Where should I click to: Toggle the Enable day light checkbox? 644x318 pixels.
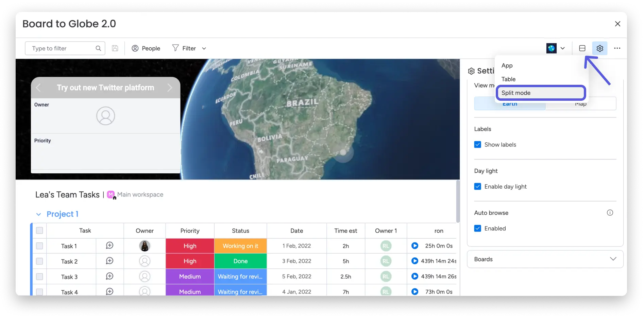pyautogui.click(x=478, y=187)
